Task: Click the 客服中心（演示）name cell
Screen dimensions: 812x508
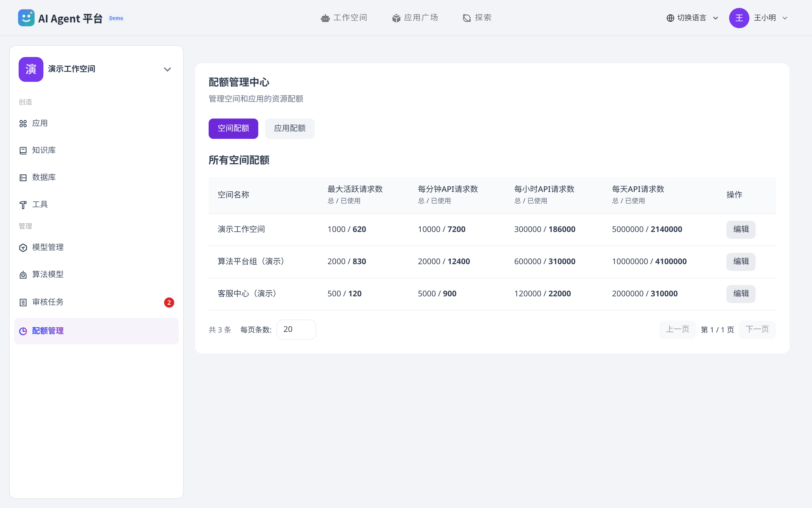Action: coord(247,294)
